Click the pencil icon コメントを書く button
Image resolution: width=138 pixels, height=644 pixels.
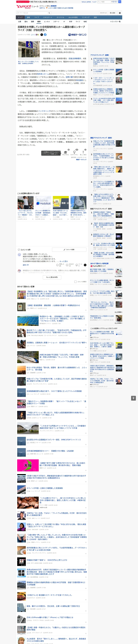(69, 250)
